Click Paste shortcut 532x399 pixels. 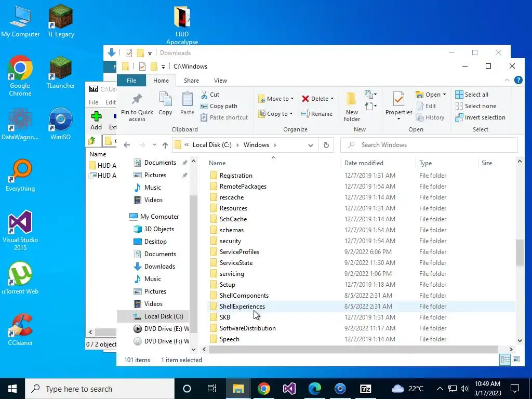click(x=224, y=117)
